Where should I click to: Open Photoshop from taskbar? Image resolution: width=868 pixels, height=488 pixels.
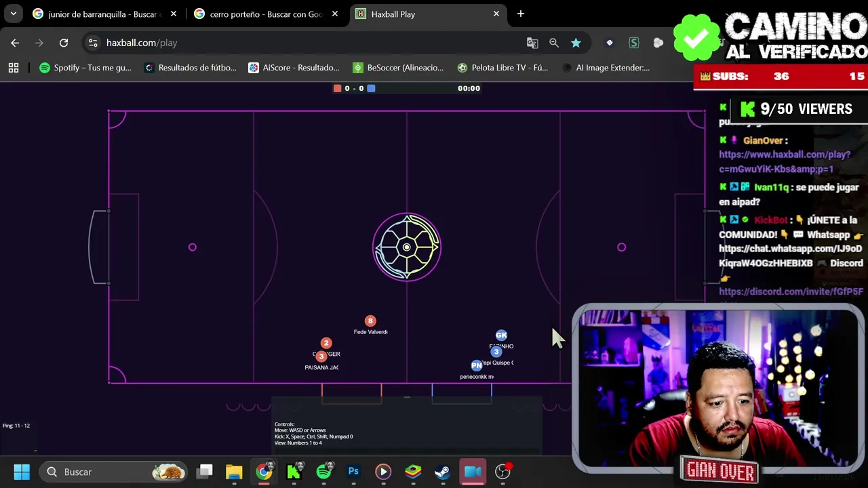[353, 472]
